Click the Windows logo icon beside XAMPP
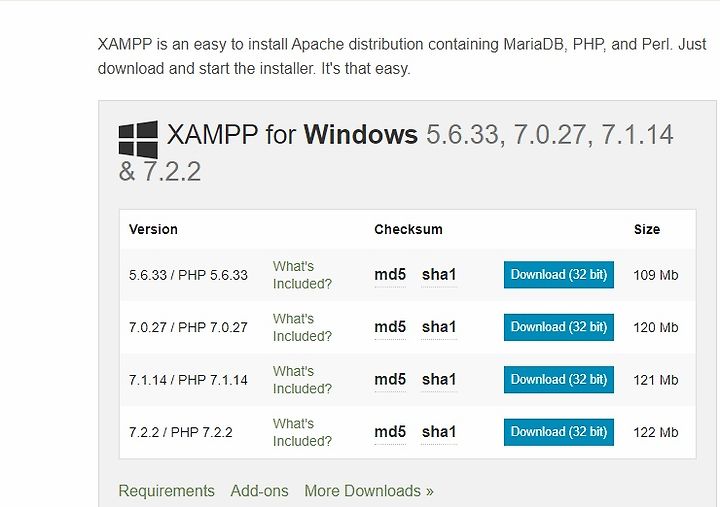Screen dimensions: 720x507 [x=138, y=140]
